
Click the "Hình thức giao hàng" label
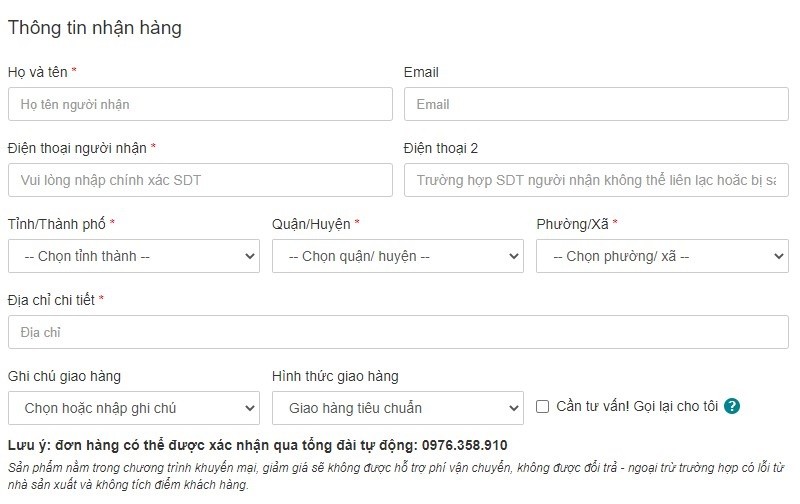(335, 376)
